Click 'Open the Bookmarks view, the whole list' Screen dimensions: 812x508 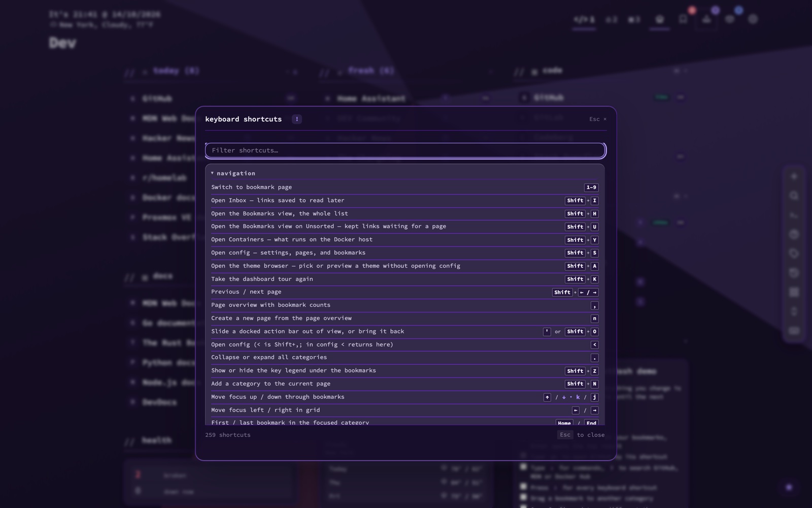click(405, 213)
